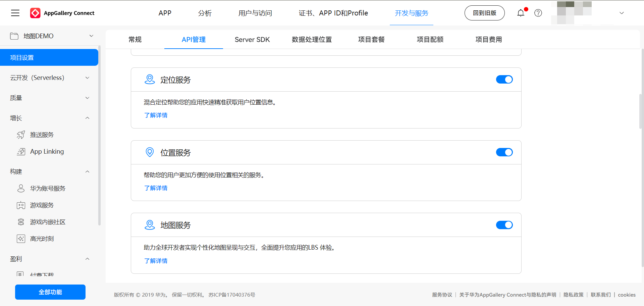
Task: Open the APP top menu
Action: [165, 13]
